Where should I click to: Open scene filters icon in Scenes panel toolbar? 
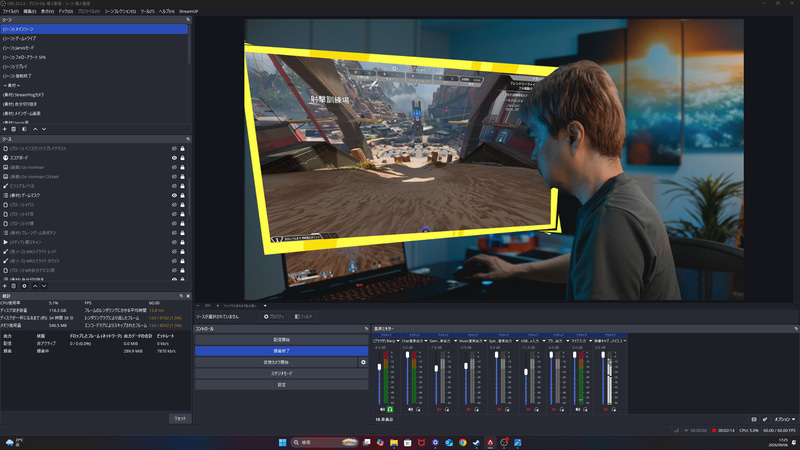click(x=24, y=129)
